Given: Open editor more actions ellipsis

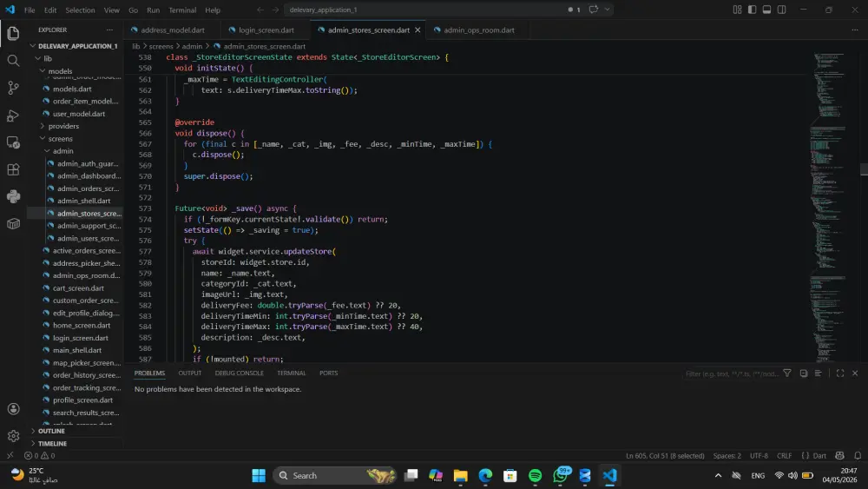Looking at the screenshot, I should pyautogui.click(x=855, y=30).
